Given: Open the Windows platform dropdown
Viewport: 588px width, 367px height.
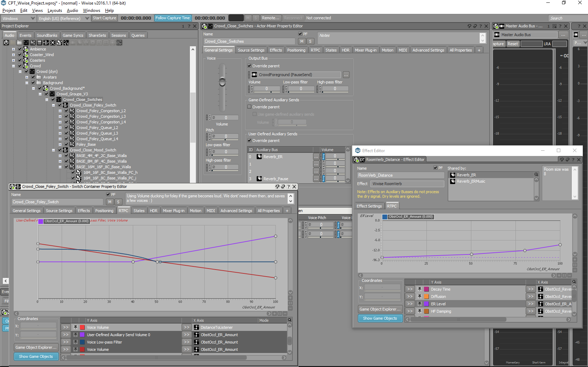Looking at the screenshot, I should pos(18,18).
